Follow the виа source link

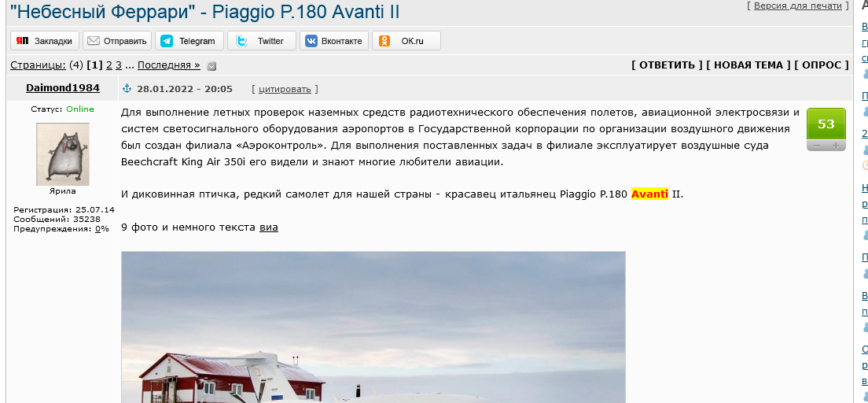[268, 227]
